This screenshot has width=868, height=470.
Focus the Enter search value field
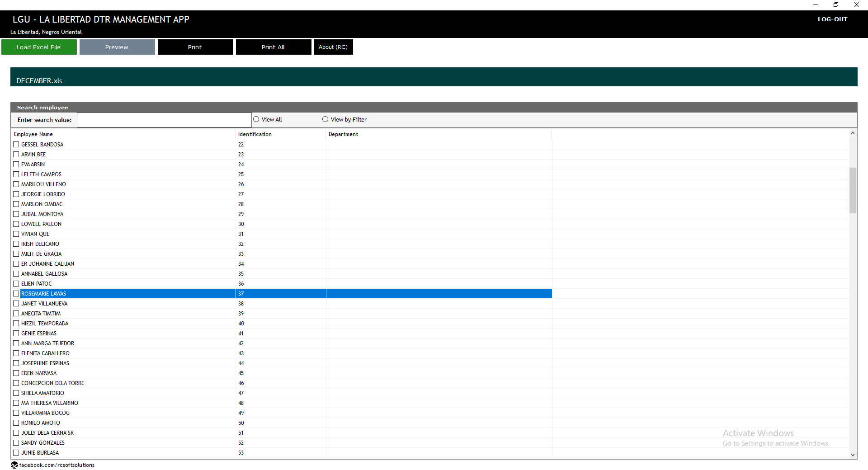tap(164, 120)
